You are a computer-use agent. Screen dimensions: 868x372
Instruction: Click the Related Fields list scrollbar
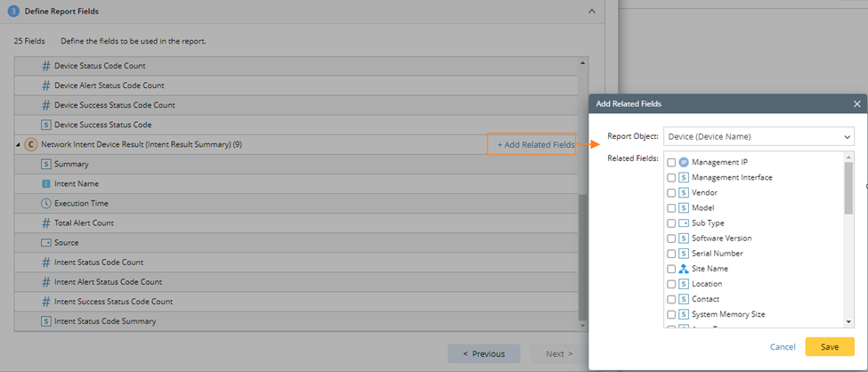pyautogui.click(x=849, y=187)
